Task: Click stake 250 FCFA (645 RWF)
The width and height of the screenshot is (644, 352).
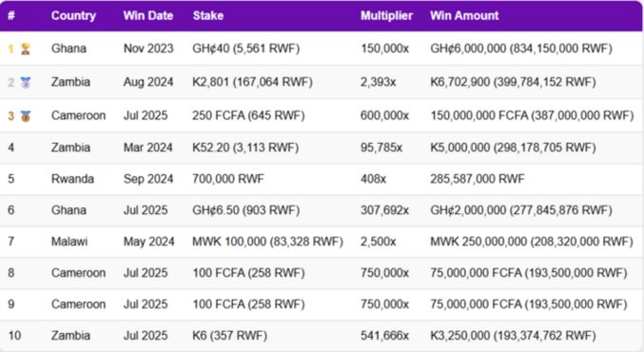Action: (x=248, y=115)
